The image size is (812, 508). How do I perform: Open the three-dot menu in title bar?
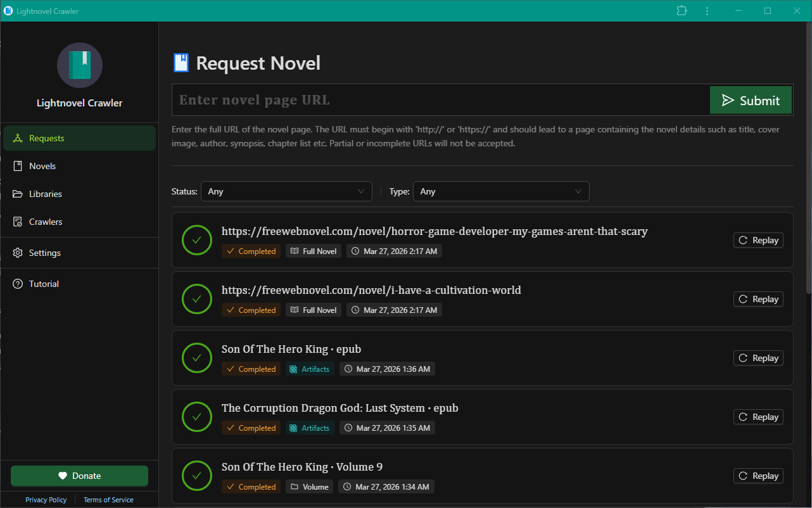coord(706,11)
